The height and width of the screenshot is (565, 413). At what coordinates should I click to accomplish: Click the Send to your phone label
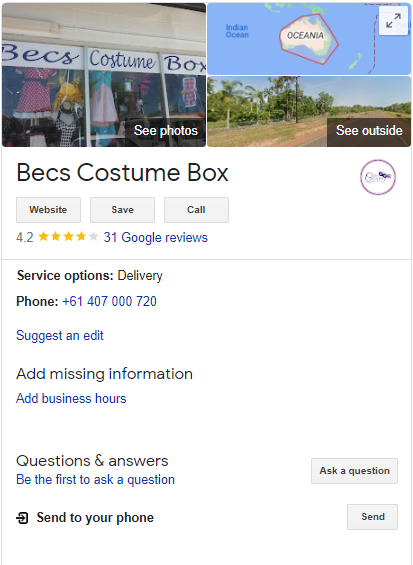point(95,518)
